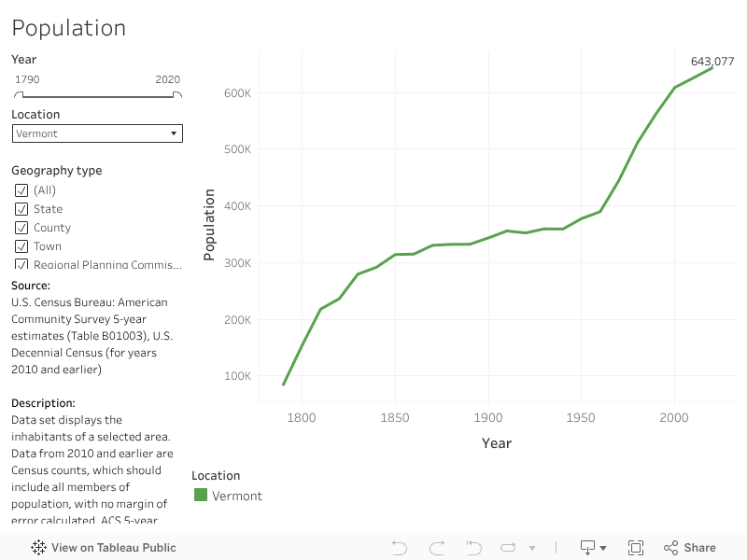Enter full screen mode
The width and height of the screenshot is (747, 560).
click(636, 548)
